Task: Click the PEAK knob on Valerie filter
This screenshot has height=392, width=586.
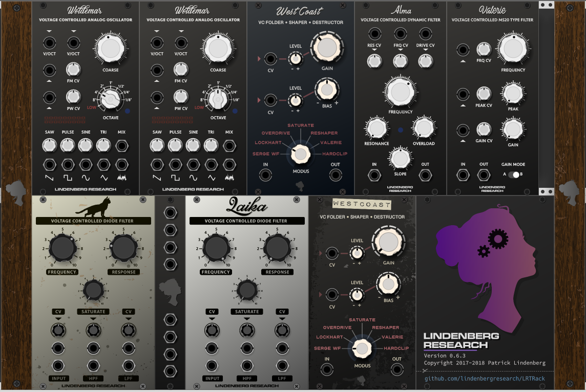Action: coord(513,93)
